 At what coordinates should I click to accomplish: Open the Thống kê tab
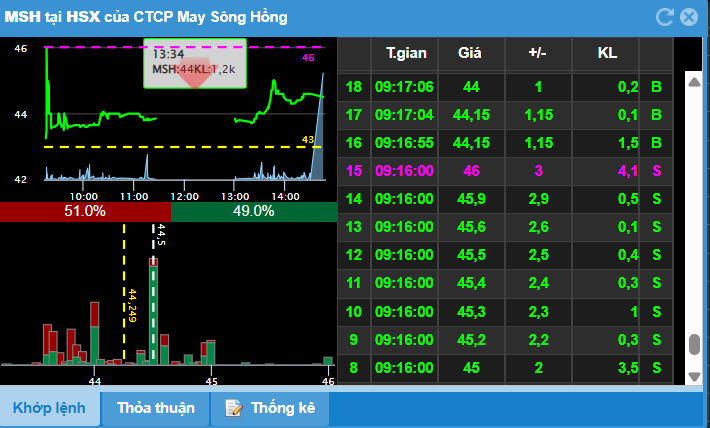coord(270,409)
